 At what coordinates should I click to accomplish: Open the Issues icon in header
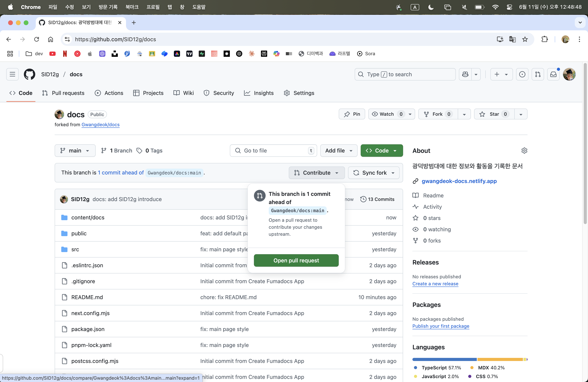pos(522,74)
